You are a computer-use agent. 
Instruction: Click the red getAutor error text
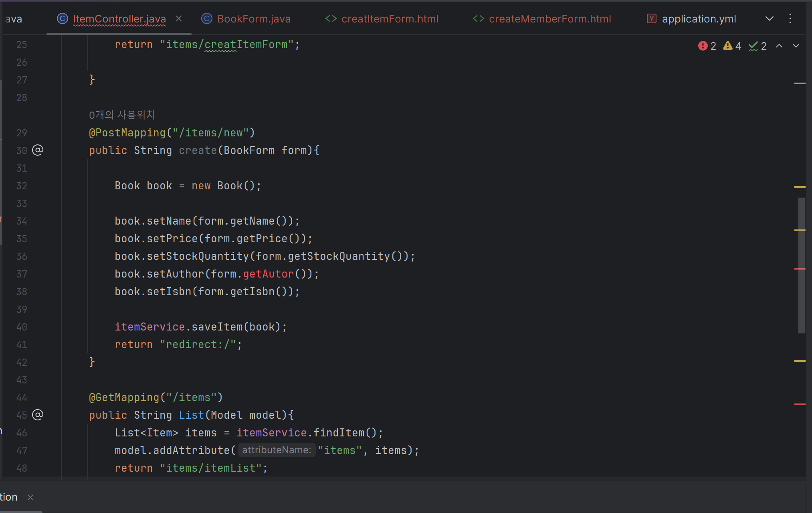(268, 274)
